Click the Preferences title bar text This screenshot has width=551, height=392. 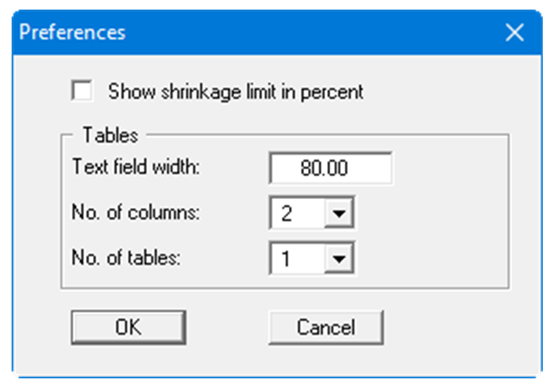coord(72,32)
